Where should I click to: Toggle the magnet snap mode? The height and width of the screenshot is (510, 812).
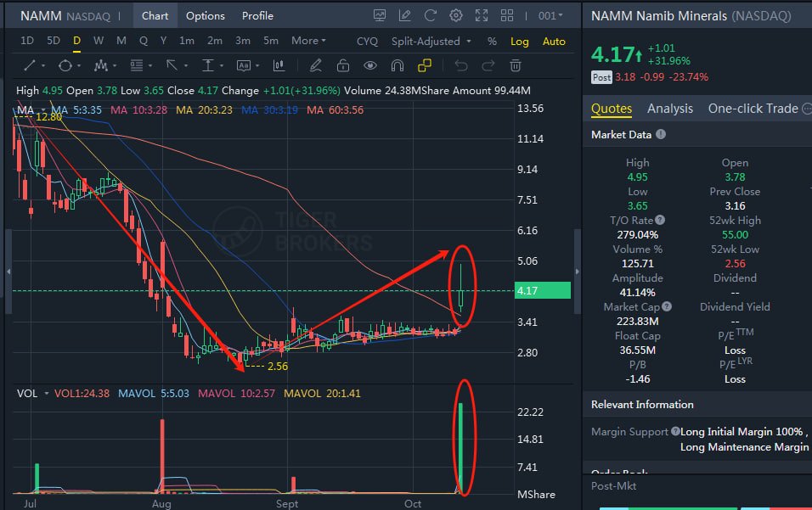tap(398, 65)
